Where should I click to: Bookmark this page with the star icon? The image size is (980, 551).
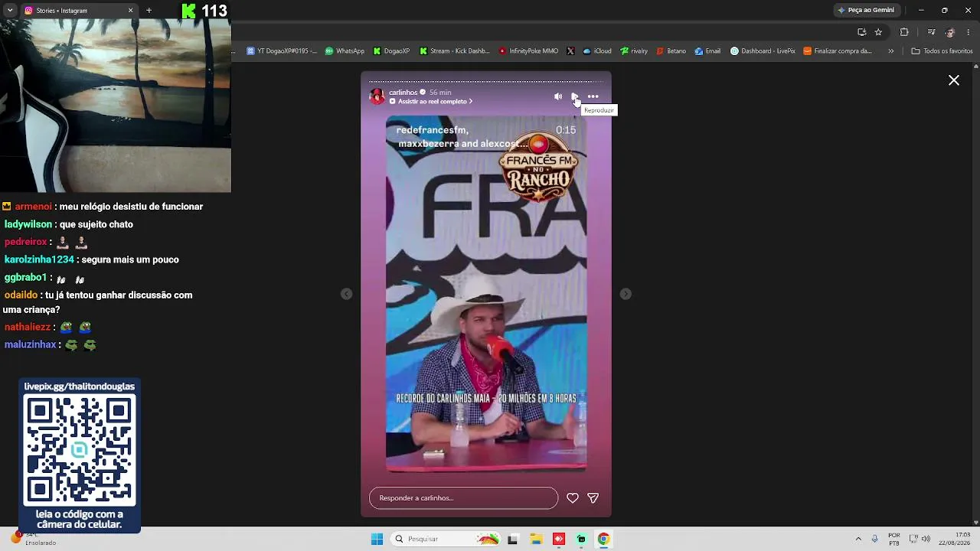[x=878, y=32]
